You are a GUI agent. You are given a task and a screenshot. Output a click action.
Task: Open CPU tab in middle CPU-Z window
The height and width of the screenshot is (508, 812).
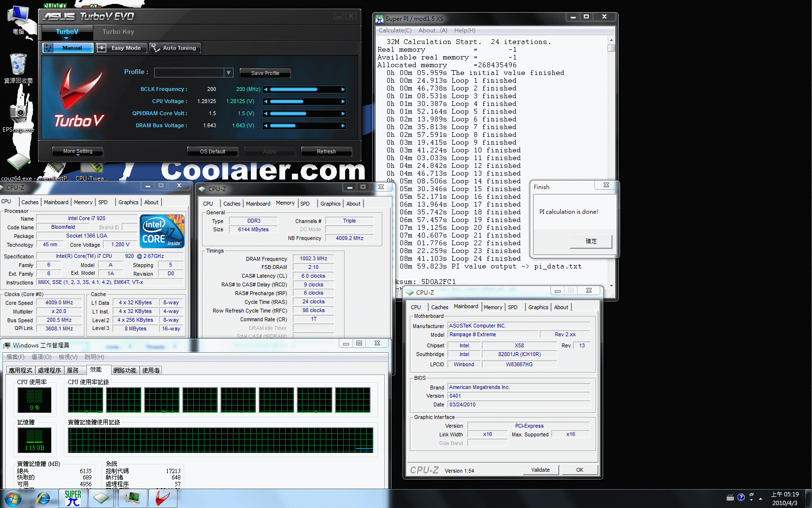click(208, 204)
